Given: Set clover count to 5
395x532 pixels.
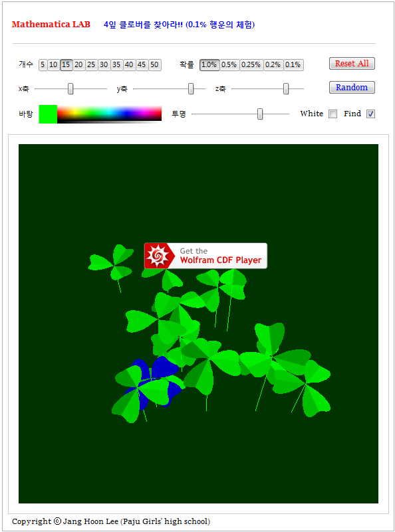Looking at the screenshot, I should coord(43,65).
